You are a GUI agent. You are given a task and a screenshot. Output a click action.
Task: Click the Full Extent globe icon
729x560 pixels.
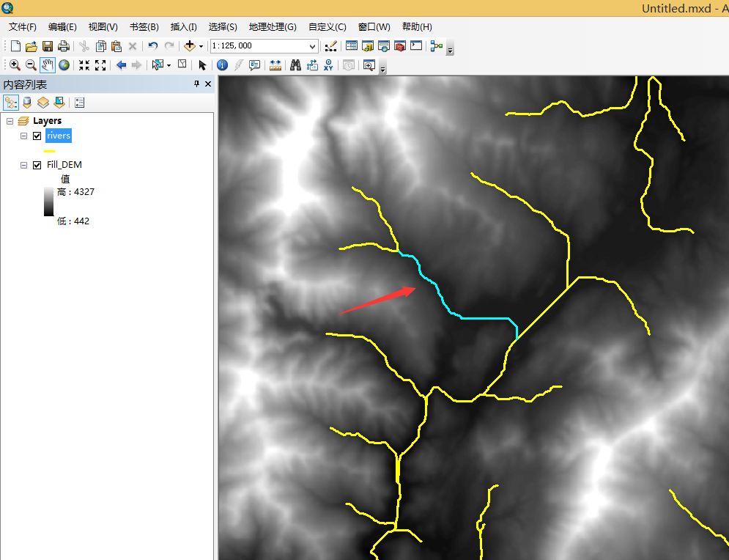(64, 65)
